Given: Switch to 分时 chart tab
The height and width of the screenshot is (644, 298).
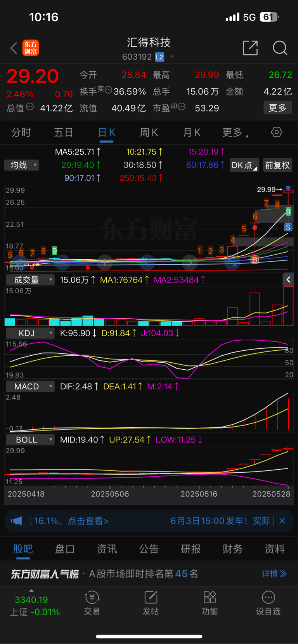Looking at the screenshot, I should pyautogui.click(x=21, y=133).
